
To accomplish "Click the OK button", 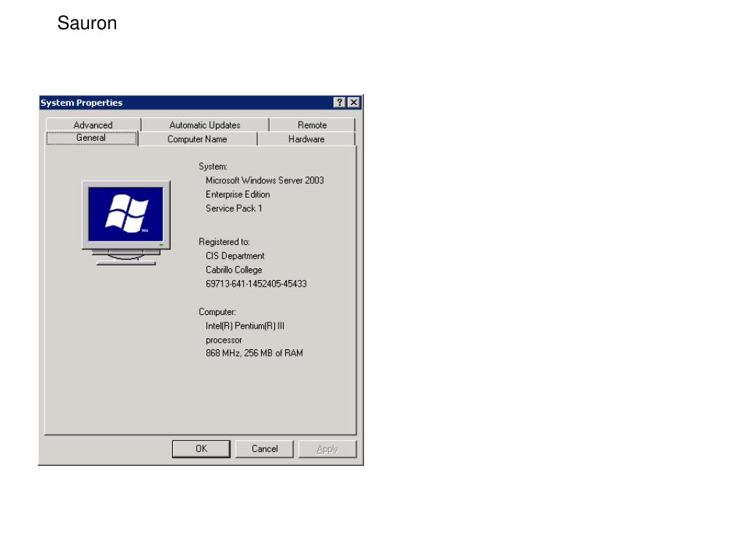I will (201, 448).
